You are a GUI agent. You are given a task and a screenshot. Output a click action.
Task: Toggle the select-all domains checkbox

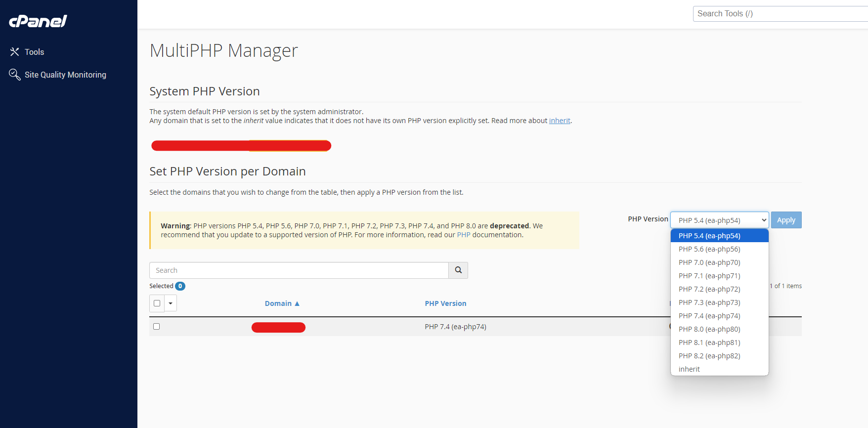[x=157, y=303]
